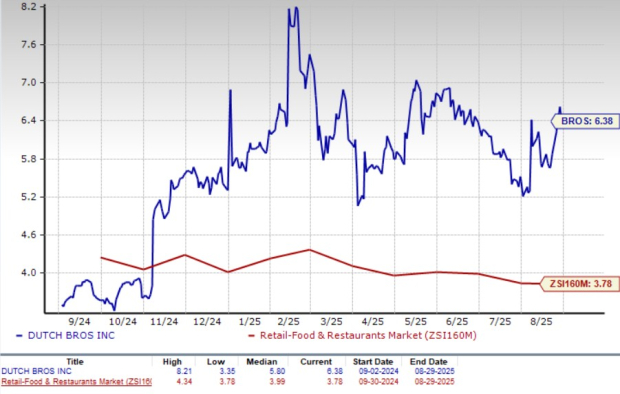Click the 8.2 y-axis label
Image resolution: width=620 pixels, height=394 pixels.
click(x=28, y=7)
